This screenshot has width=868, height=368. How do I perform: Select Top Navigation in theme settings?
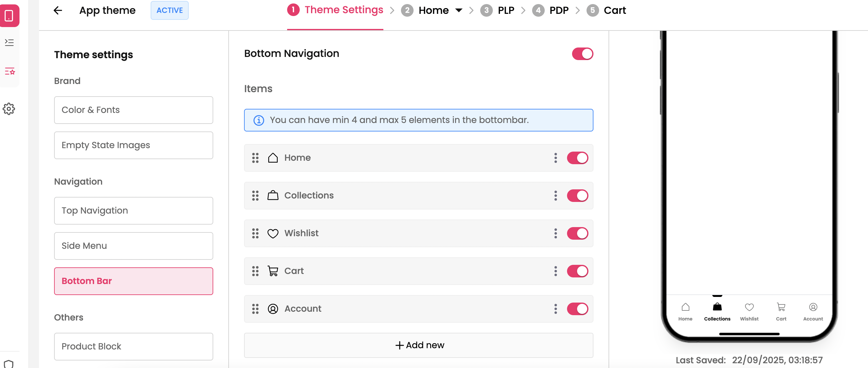(133, 211)
